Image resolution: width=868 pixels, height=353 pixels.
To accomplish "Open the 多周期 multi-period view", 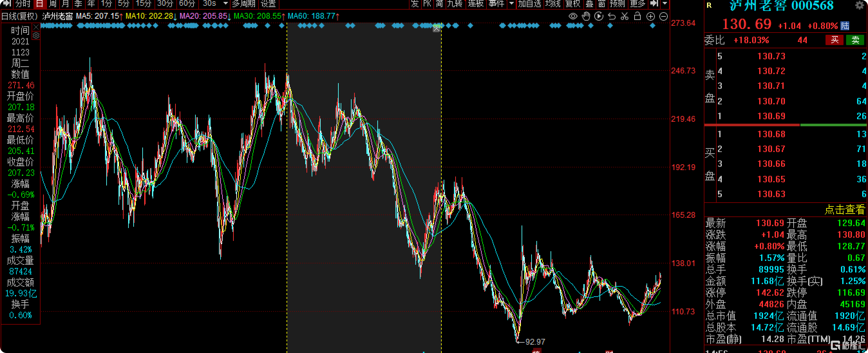I will pos(244,4).
